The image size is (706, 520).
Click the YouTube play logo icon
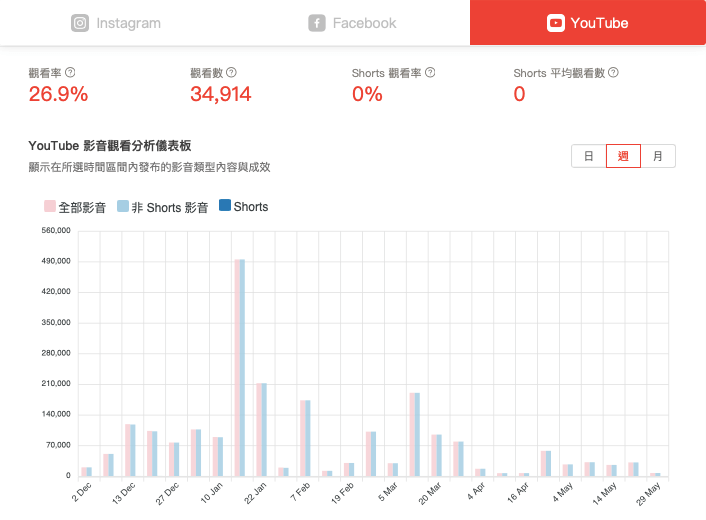tap(556, 23)
